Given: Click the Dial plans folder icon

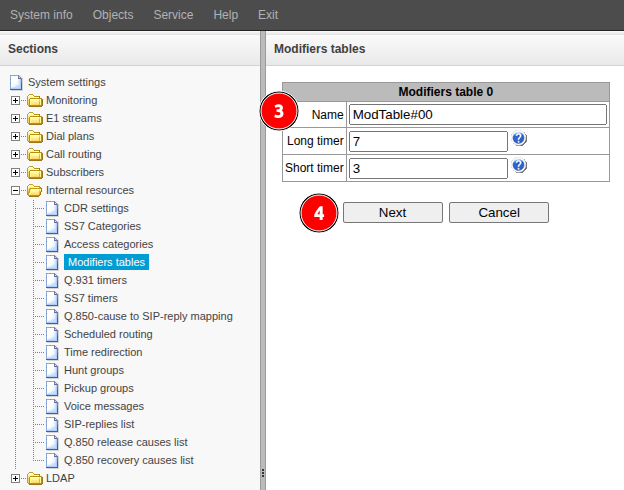Looking at the screenshot, I should click(x=35, y=137).
